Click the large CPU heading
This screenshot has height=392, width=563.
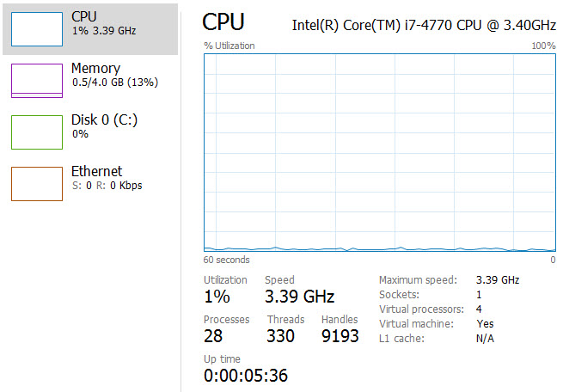tap(223, 22)
